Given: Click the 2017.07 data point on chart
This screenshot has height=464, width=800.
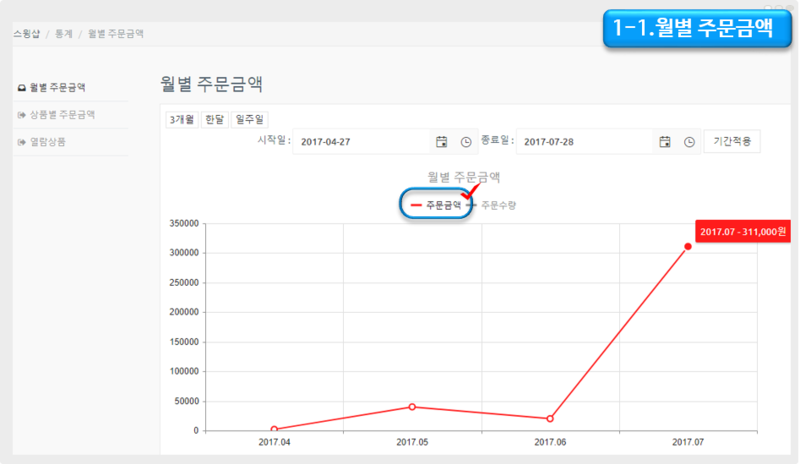Looking at the screenshot, I should click(688, 246).
